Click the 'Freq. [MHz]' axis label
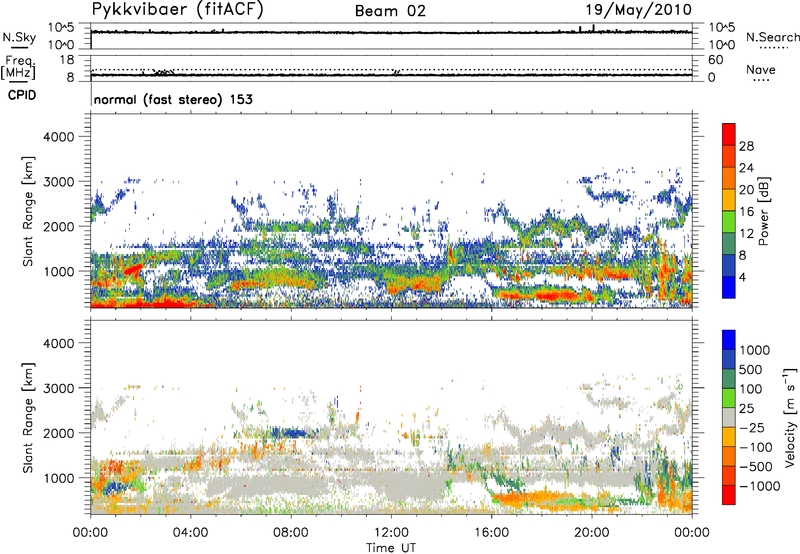Viewport: 800px width, 554px height. point(19,67)
